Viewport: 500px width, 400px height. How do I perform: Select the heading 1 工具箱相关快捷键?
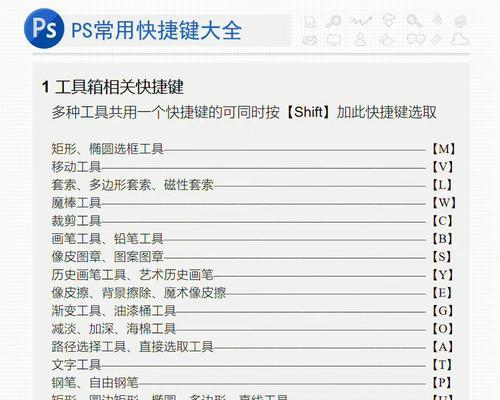(x=113, y=87)
